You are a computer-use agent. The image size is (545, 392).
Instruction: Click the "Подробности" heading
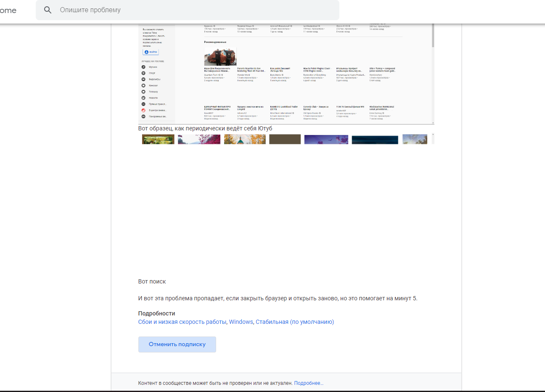pyautogui.click(x=156, y=313)
